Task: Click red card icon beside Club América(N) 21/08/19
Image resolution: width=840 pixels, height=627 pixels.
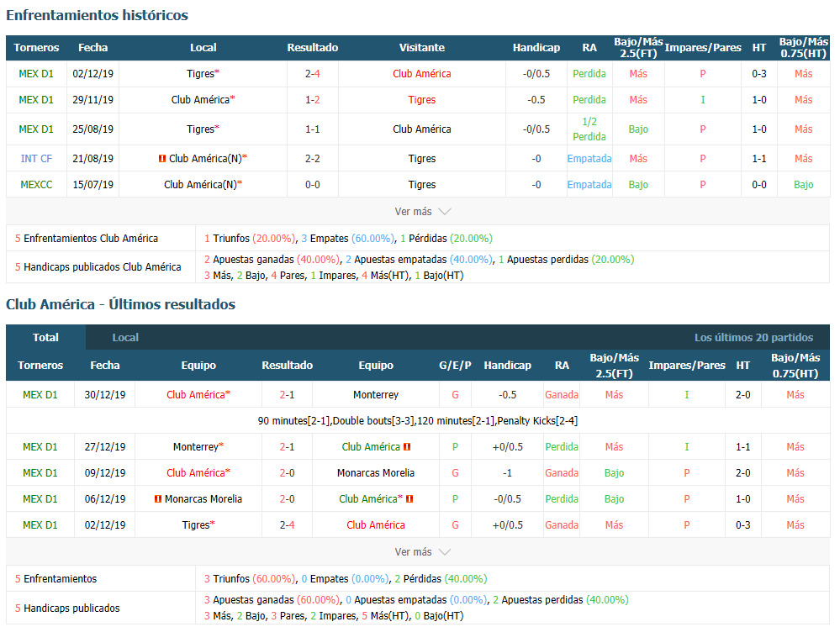Action: click(x=161, y=159)
